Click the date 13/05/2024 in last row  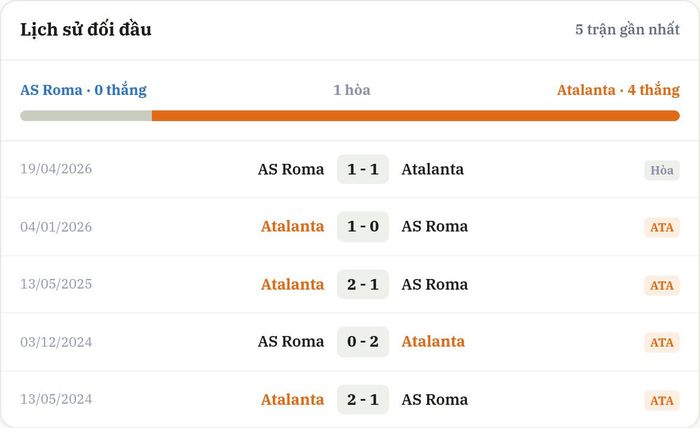[56, 399]
